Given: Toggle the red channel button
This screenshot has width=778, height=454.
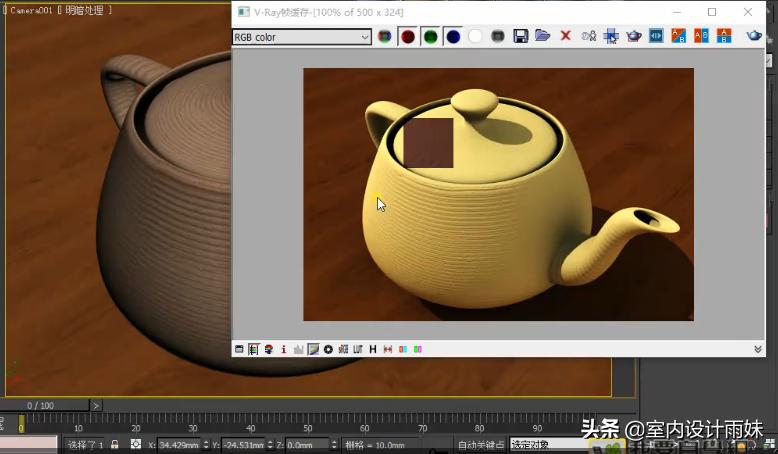Looking at the screenshot, I should (x=408, y=37).
